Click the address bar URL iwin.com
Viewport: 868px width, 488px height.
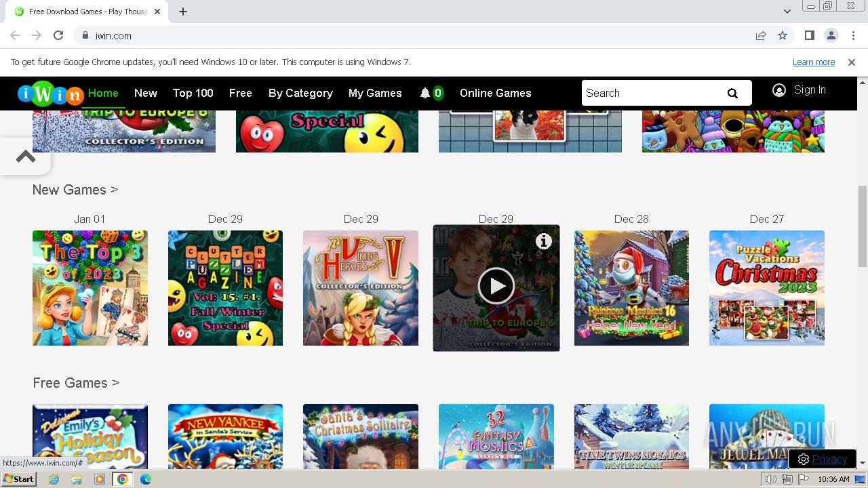113,36
